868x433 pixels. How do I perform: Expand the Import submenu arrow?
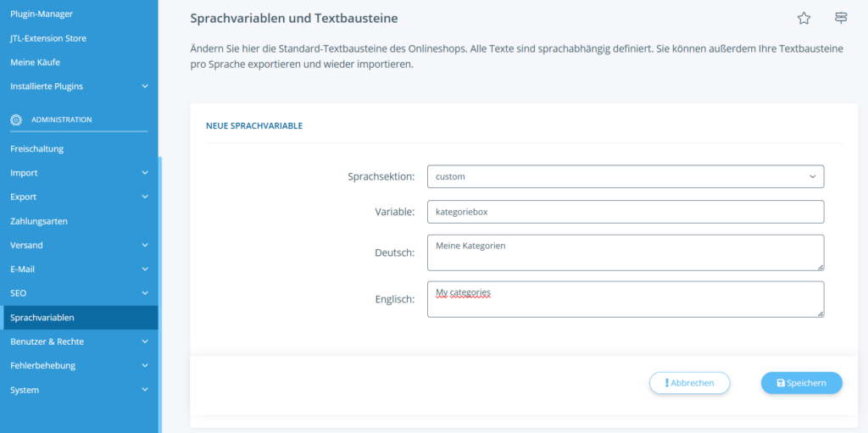click(x=145, y=173)
